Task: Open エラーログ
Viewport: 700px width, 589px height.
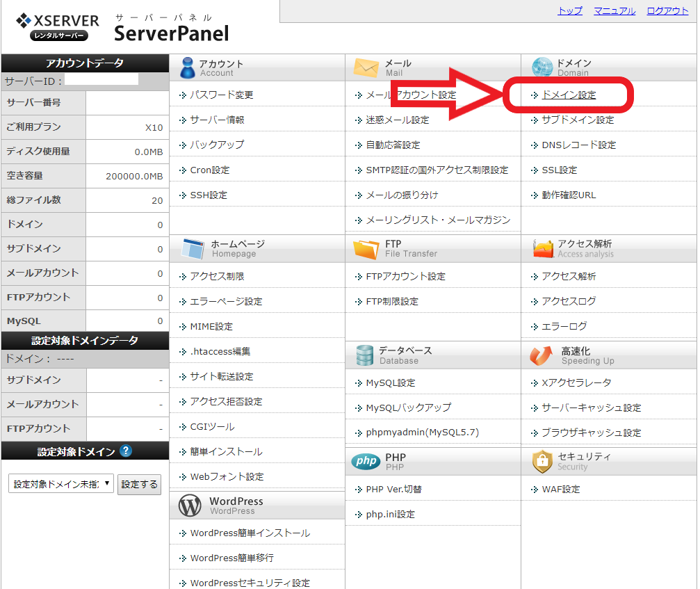Action: tap(564, 326)
